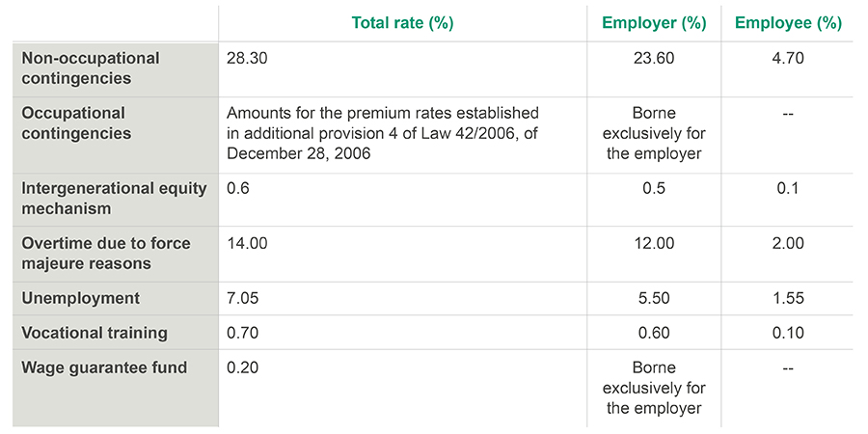Click the Intergenerational equity mechanism label
The image size is (868, 434).
pyautogui.click(x=114, y=198)
